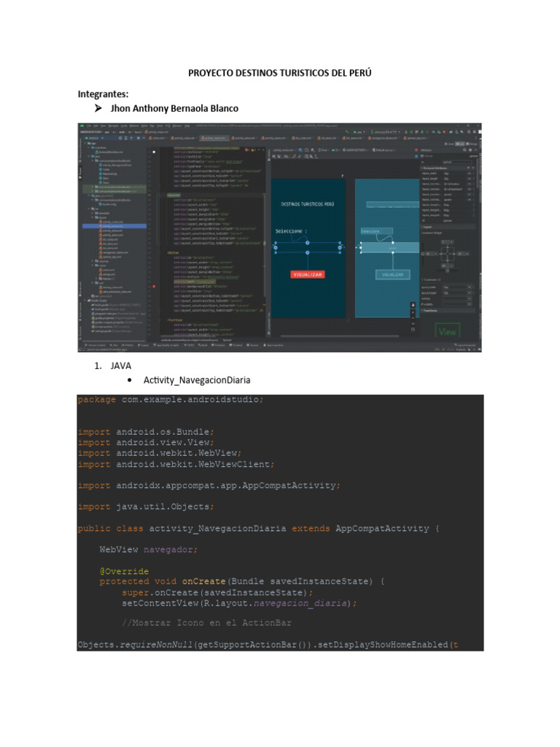Switch to the navegacion_diaria.xml editor tab

point(383,138)
